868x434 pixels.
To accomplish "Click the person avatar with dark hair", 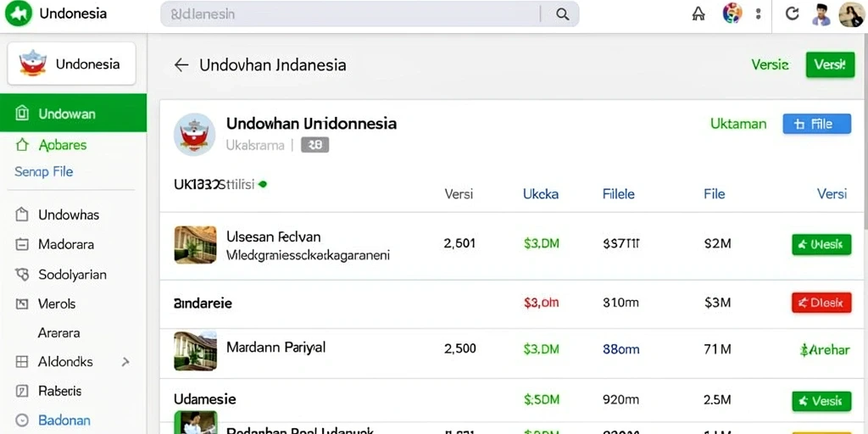I will 821,14.
